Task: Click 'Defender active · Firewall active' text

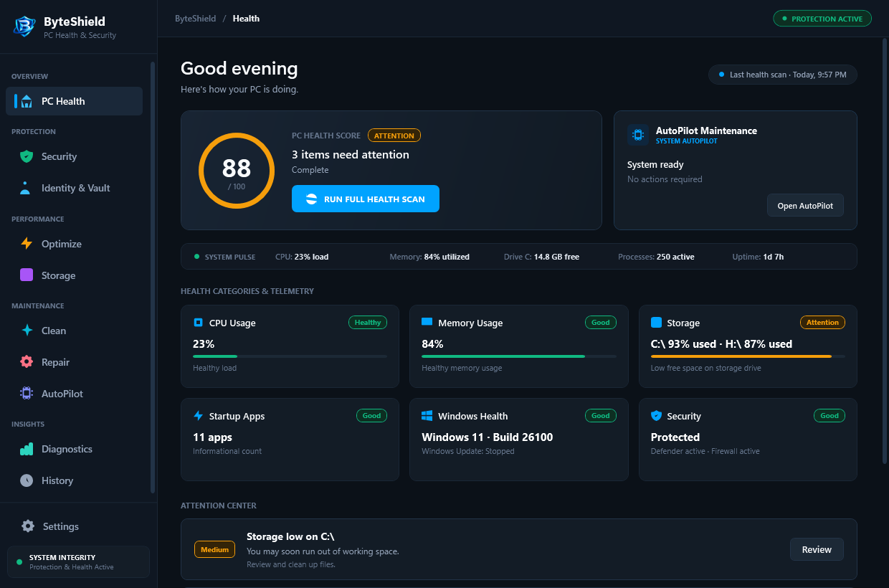Action: 705,452
